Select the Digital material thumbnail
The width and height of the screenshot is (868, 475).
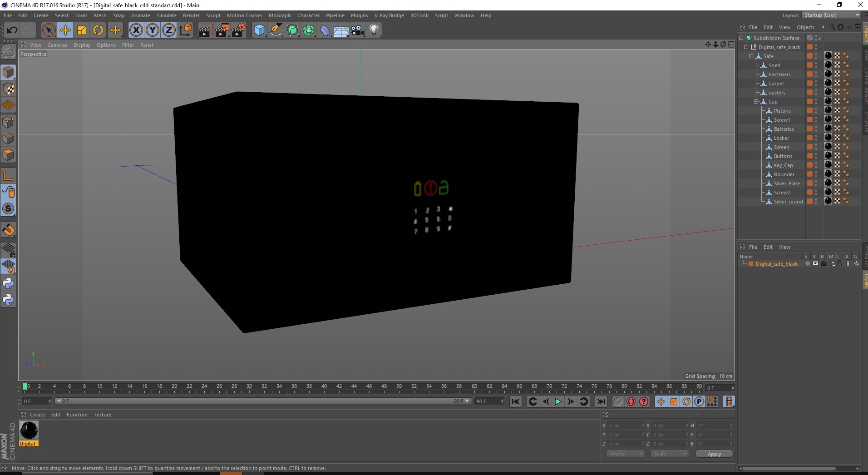click(x=29, y=430)
